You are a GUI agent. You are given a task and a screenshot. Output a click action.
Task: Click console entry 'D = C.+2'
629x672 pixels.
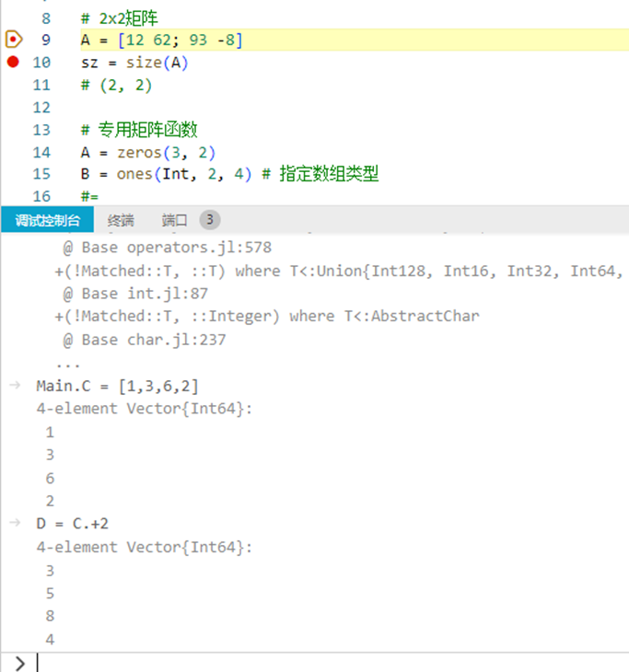point(73,524)
